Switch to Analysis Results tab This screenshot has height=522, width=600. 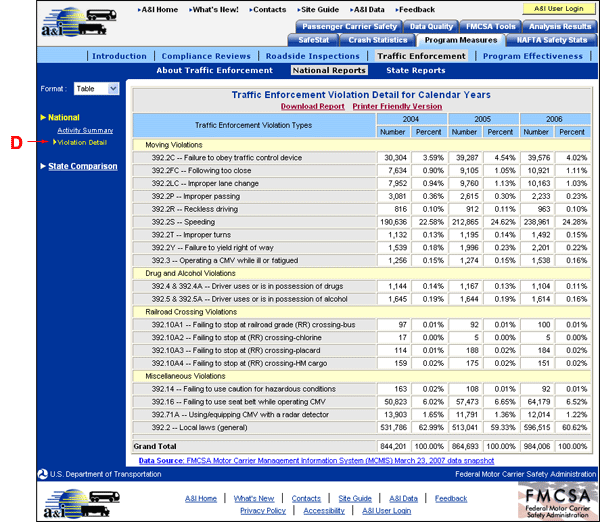[x=560, y=26]
